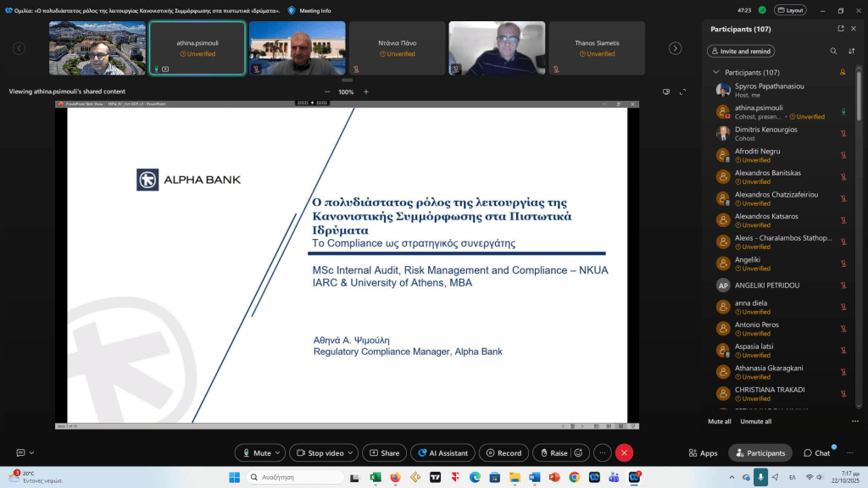Zoom in shared content with plus icon
This screenshot has width=868, height=488.
[x=366, y=91]
